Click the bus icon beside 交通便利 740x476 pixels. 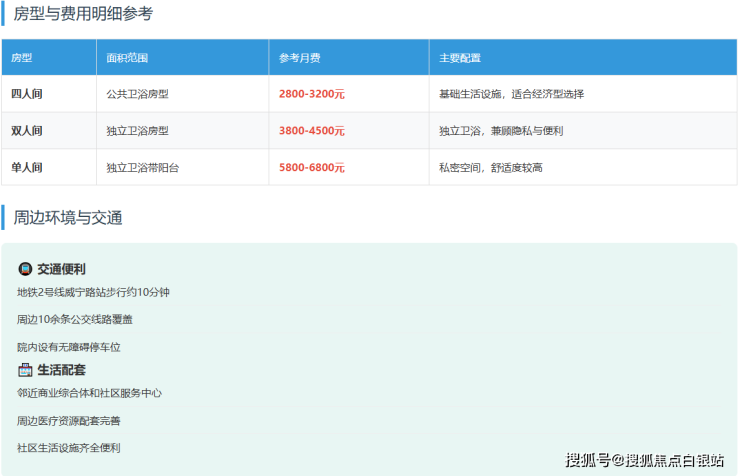(25, 269)
